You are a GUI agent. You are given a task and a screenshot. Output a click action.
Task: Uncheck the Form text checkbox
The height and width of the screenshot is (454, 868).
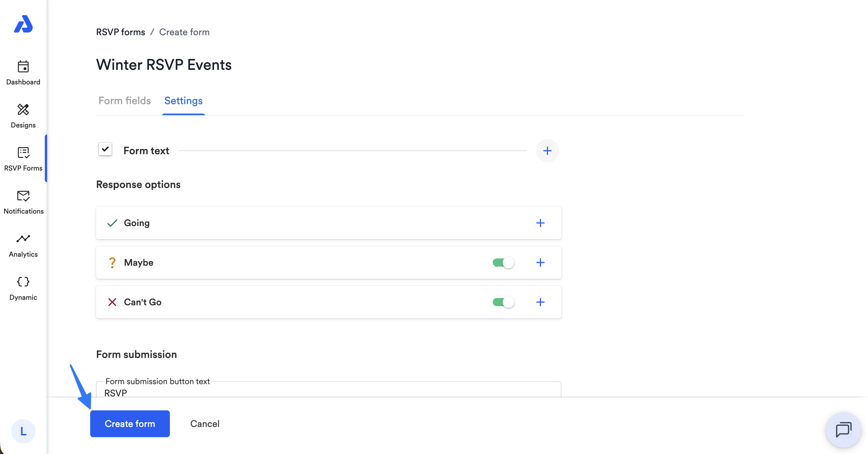[x=105, y=149]
